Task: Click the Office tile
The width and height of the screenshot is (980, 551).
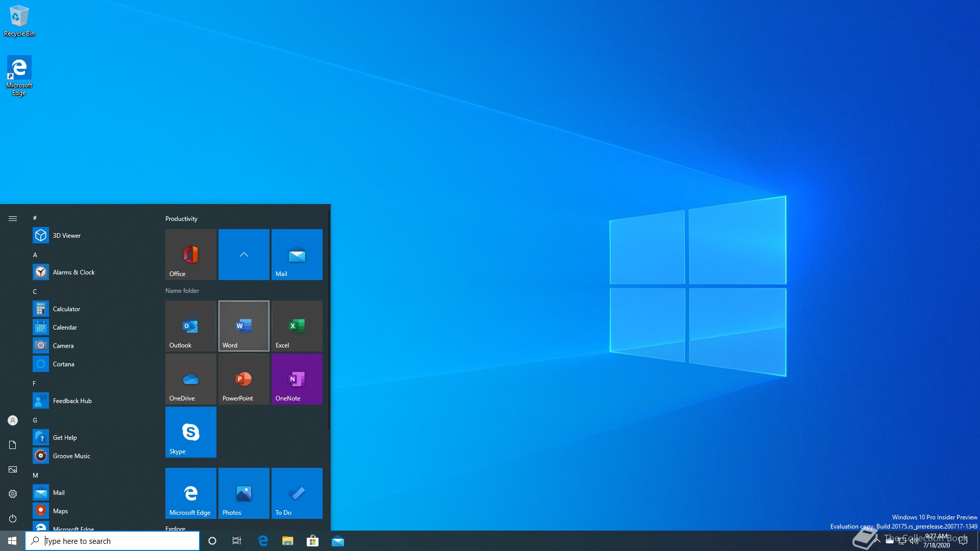Action: [x=191, y=255]
